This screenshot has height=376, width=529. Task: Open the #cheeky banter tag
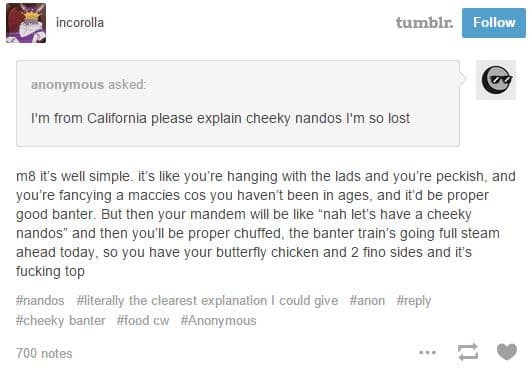tap(61, 320)
